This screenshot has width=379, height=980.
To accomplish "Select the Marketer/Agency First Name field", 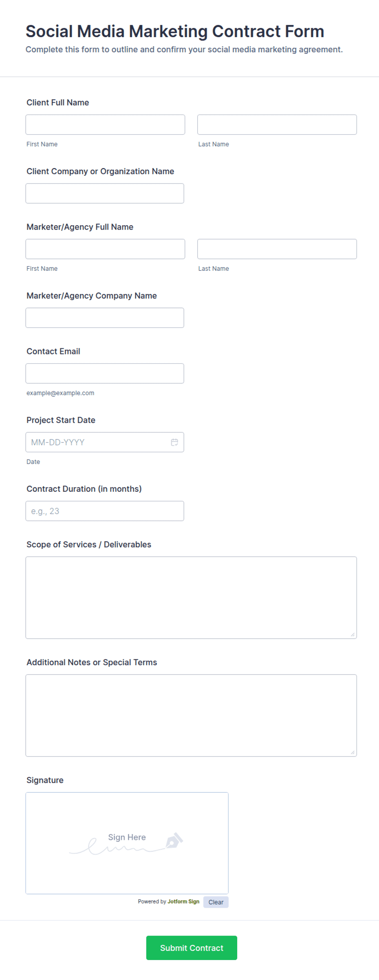I will (105, 249).
